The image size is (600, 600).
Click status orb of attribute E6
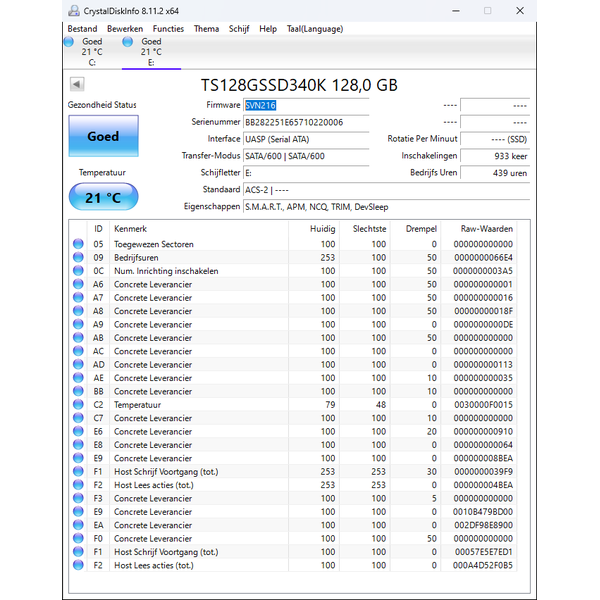point(78,431)
